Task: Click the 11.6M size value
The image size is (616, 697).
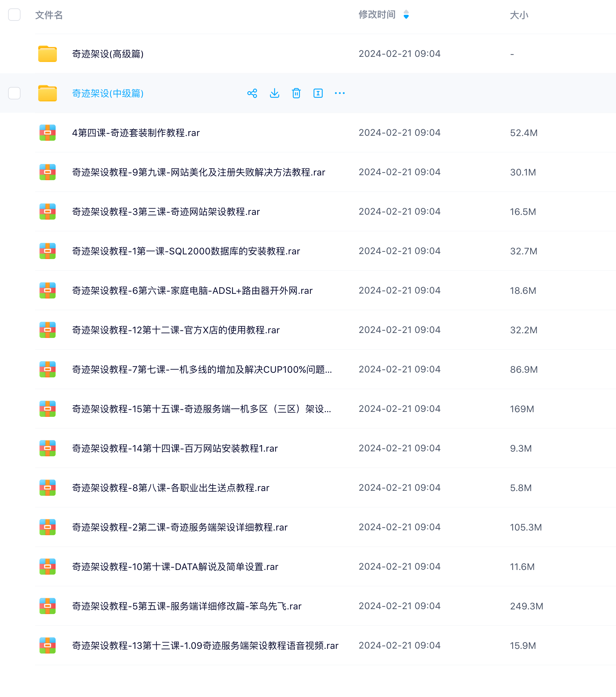Action: (522, 567)
